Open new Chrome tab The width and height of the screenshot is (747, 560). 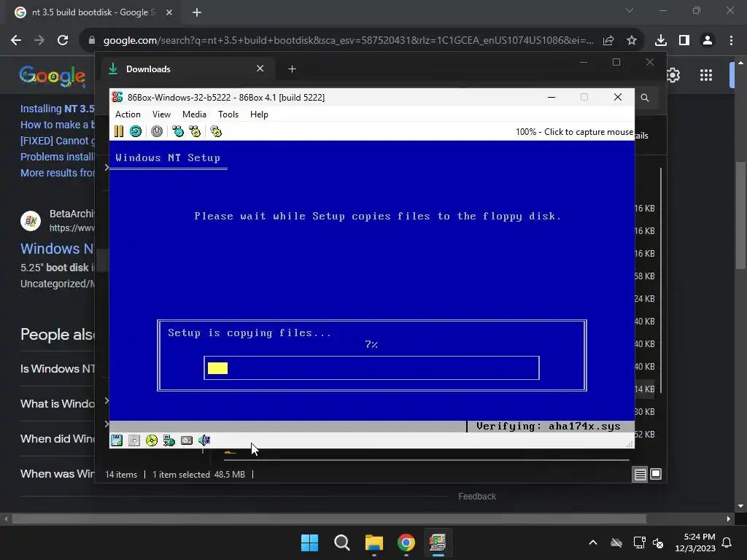click(197, 12)
